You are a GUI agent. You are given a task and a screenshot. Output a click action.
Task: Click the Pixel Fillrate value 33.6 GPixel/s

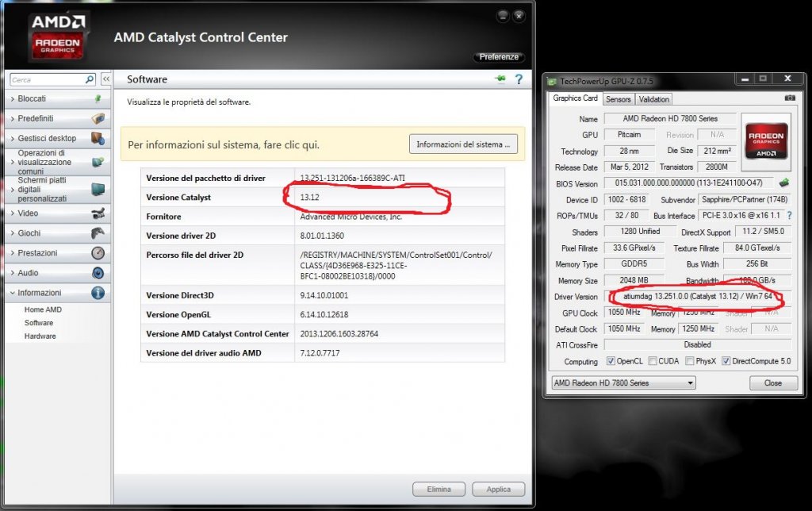(634, 248)
